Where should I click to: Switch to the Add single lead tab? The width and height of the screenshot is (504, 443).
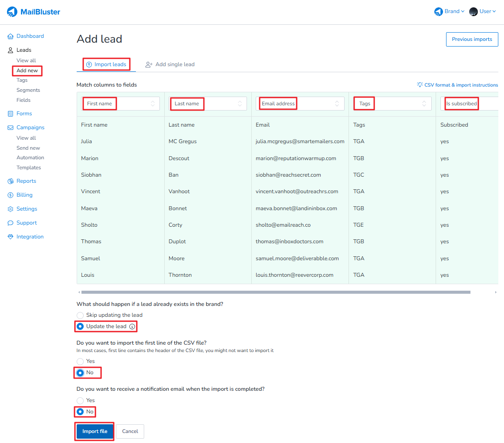coord(170,64)
